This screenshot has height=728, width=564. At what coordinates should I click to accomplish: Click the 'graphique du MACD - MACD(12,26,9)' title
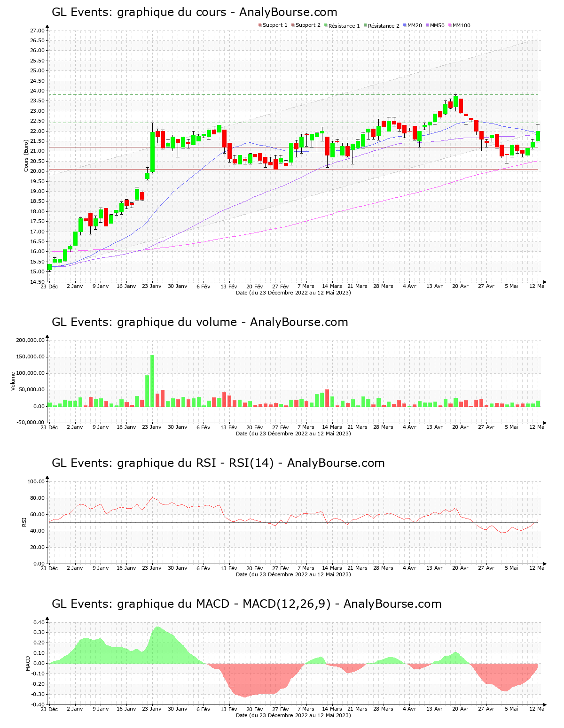pyautogui.click(x=224, y=604)
